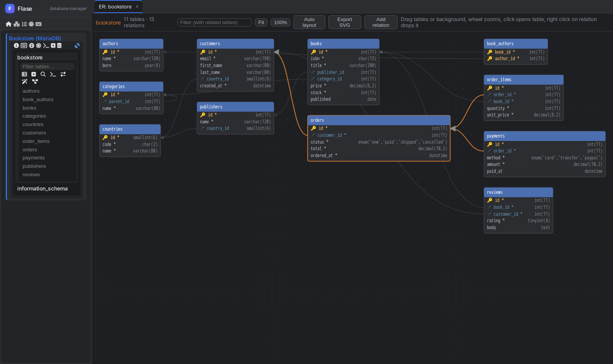Close the ER: bookstore tab
613x364 pixels.
(137, 7)
